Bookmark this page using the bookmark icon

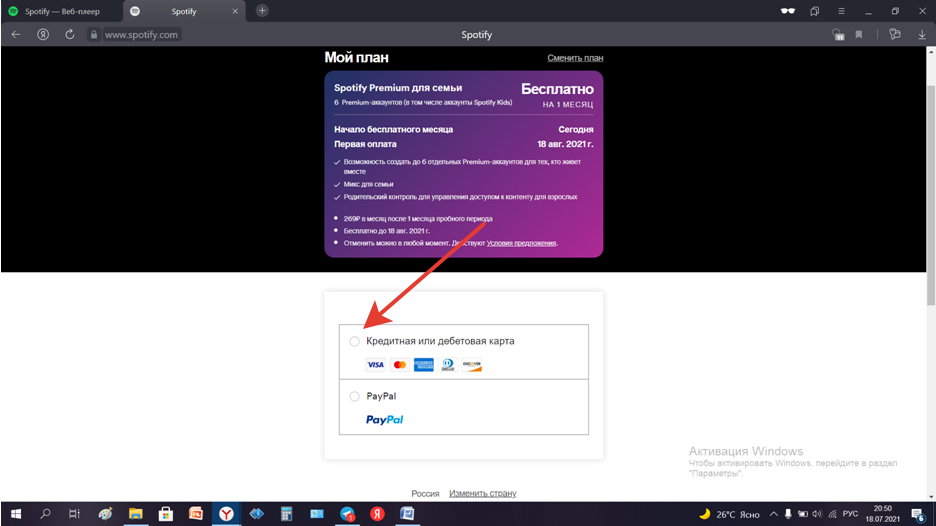859,34
